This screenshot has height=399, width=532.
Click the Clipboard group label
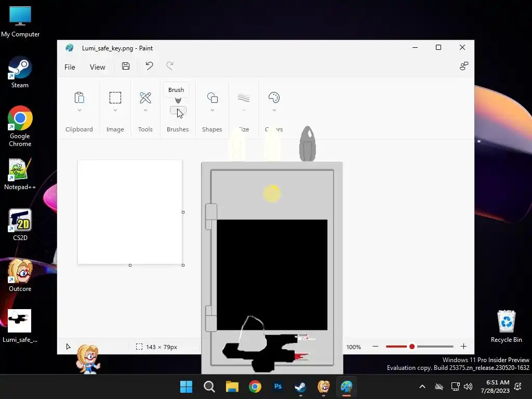tap(79, 129)
